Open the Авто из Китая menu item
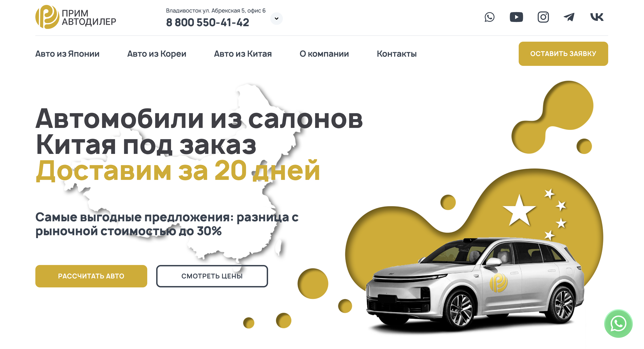 [243, 54]
